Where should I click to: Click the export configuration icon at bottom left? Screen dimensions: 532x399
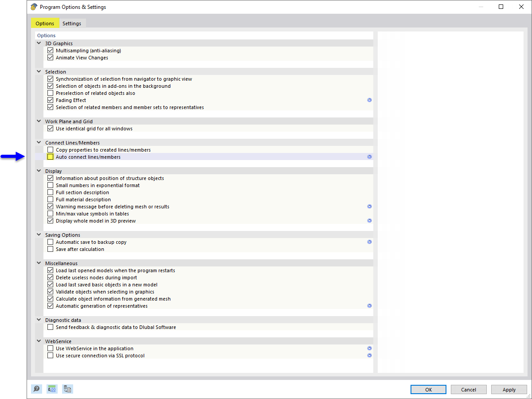[67, 389]
